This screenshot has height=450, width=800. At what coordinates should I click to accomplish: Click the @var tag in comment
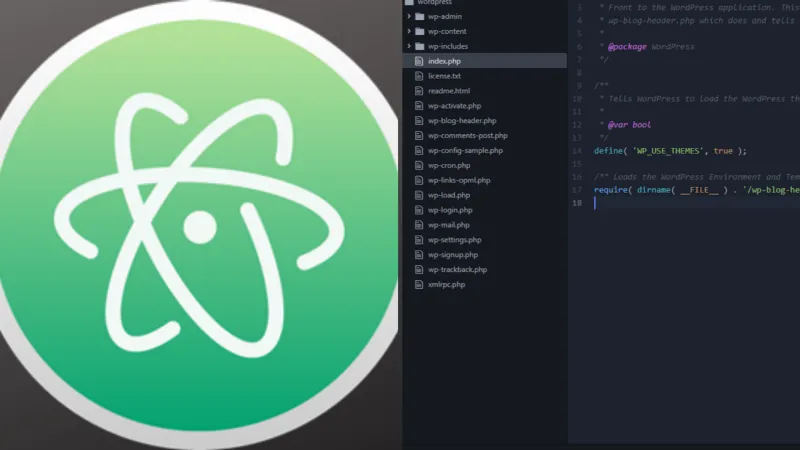(617, 125)
